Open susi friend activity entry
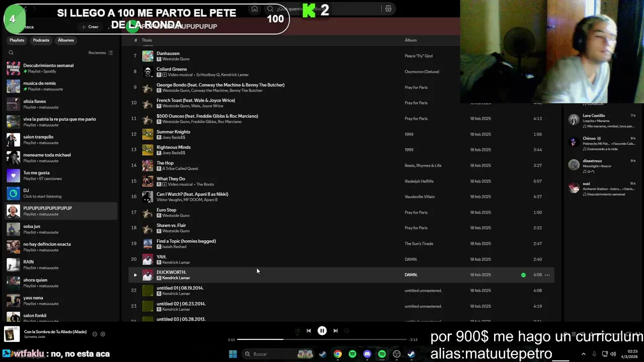Image resolution: width=644 pixels, height=362 pixels. pos(602,189)
